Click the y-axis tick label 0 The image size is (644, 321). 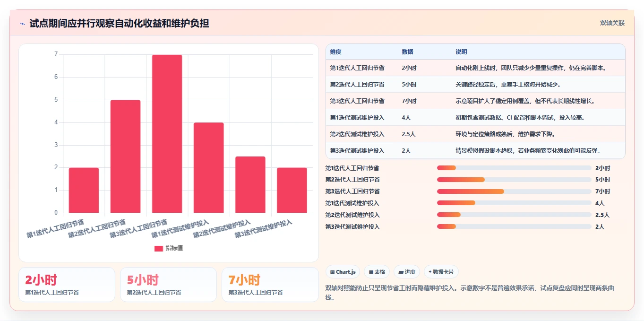tap(56, 213)
